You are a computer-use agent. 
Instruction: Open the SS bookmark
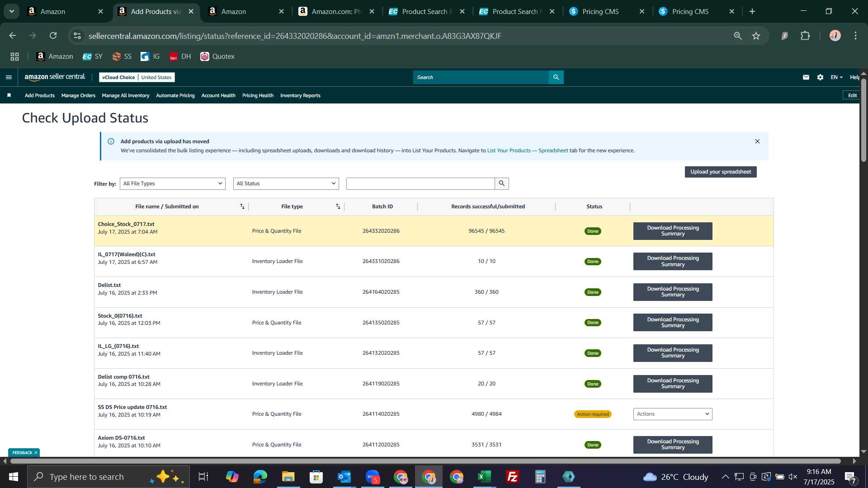coord(122,56)
